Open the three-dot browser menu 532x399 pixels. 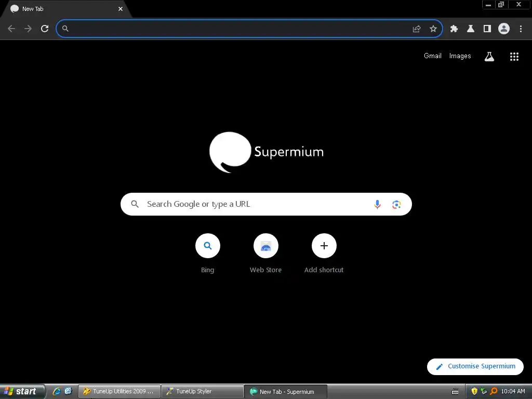point(521,29)
